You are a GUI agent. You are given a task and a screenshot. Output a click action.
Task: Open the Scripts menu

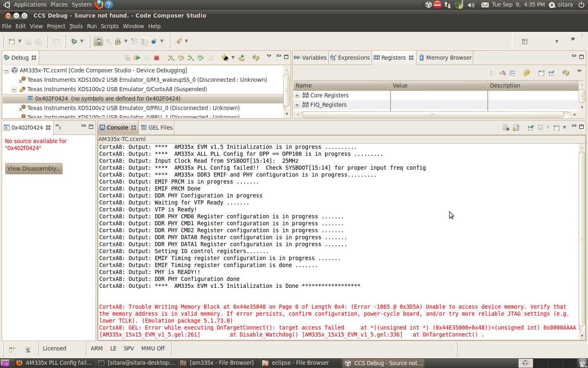(x=110, y=26)
